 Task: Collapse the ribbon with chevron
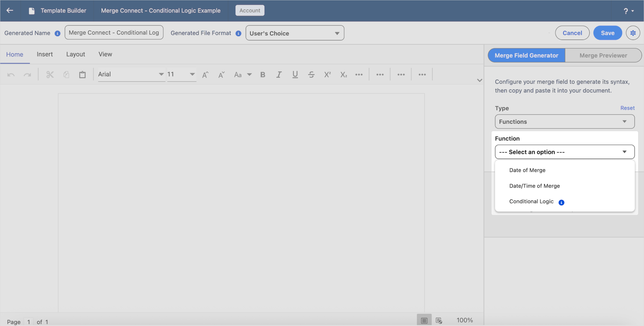479,80
